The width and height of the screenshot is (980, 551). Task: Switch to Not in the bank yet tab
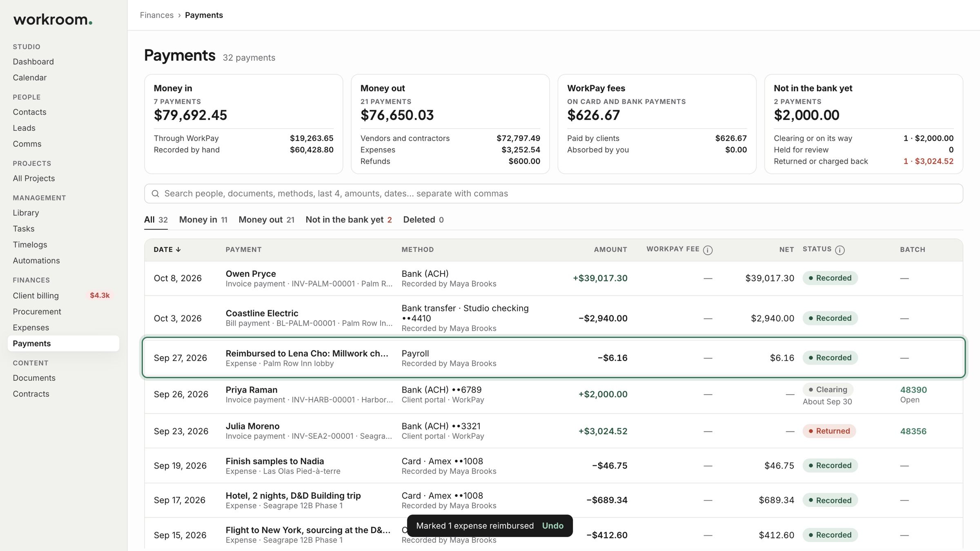point(349,220)
